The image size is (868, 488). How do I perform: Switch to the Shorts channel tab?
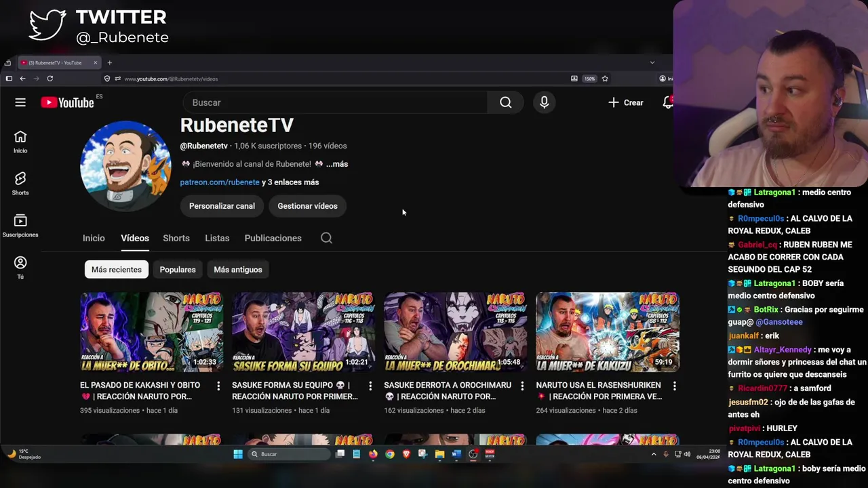(x=176, y=238)
